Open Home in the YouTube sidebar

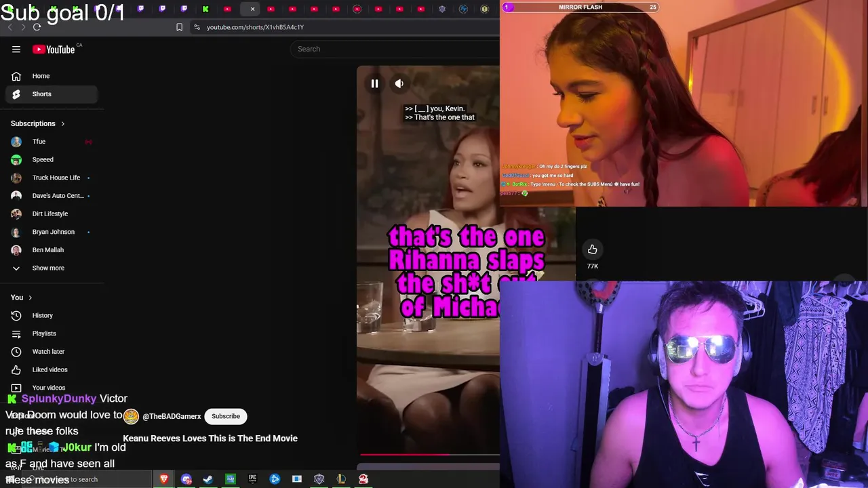pos(52,76)
